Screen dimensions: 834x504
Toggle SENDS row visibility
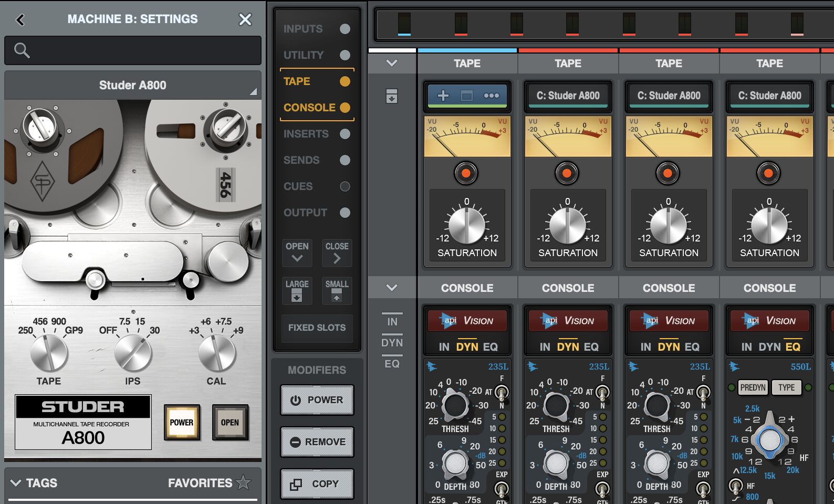coord(345,160)
